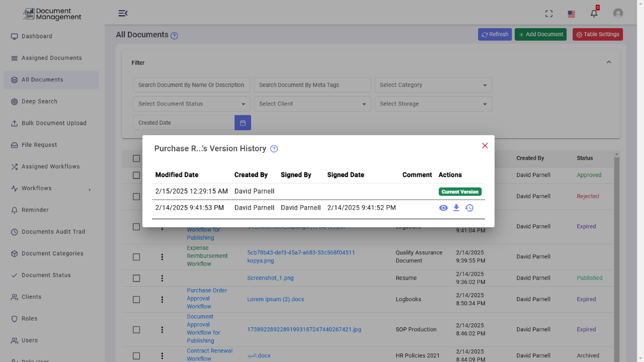The height and width of the screenshot is (362, 644).
Task: Expand the Select Document Status dropdown
Action: tap(191, 104)
